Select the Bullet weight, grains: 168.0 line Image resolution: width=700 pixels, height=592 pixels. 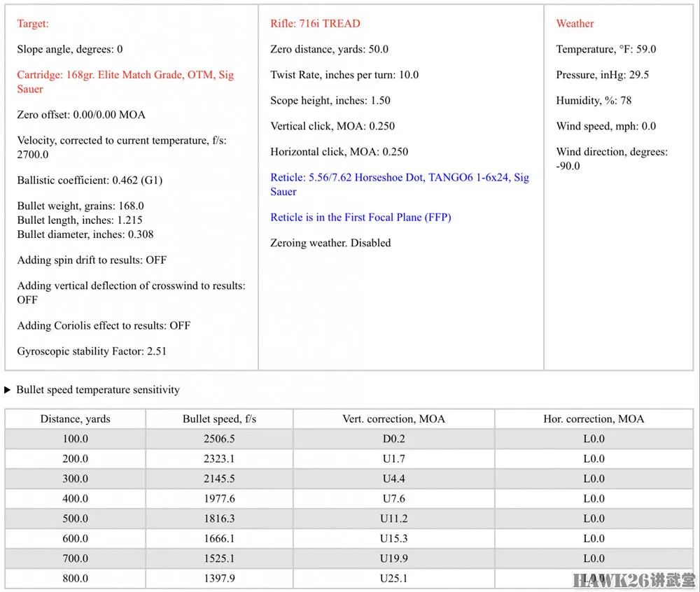(80, 206)
